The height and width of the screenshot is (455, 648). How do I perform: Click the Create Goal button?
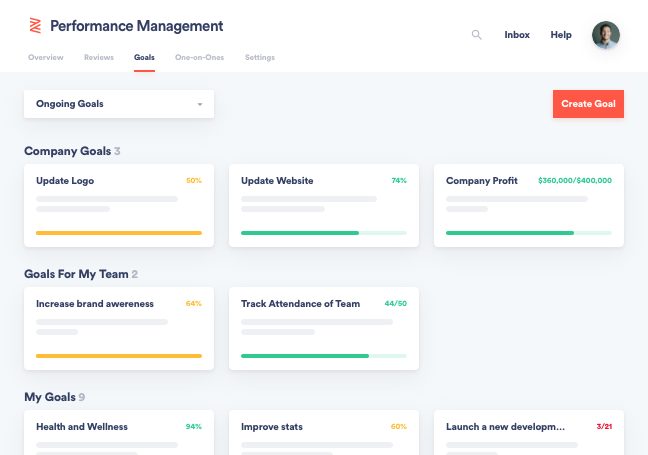[x=588, y=104]
